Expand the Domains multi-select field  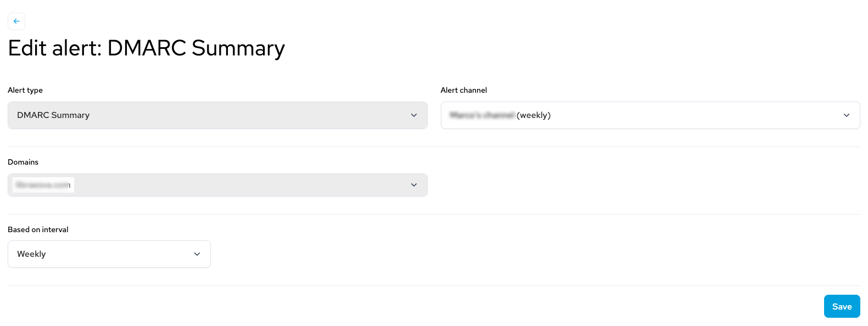click(x=217, y=185)
